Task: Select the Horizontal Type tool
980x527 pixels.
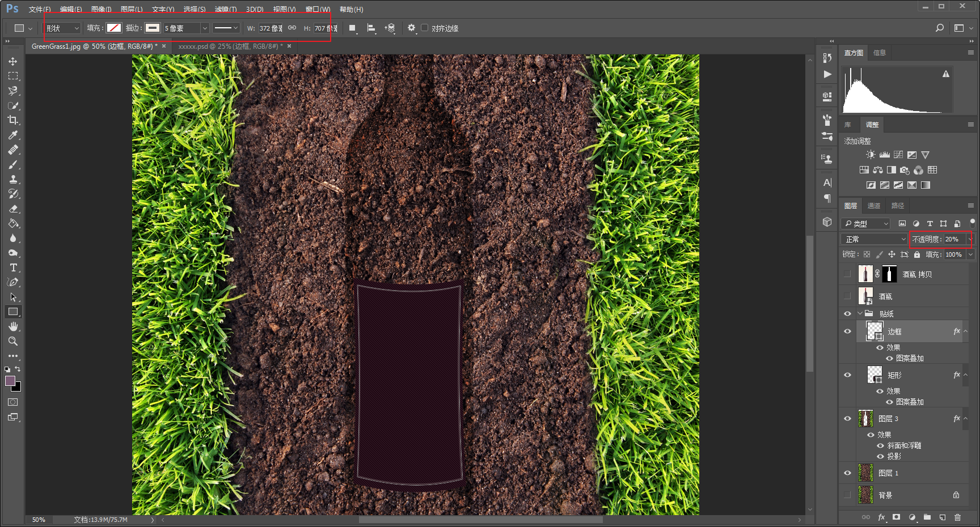Action: (x=13, y=267)
